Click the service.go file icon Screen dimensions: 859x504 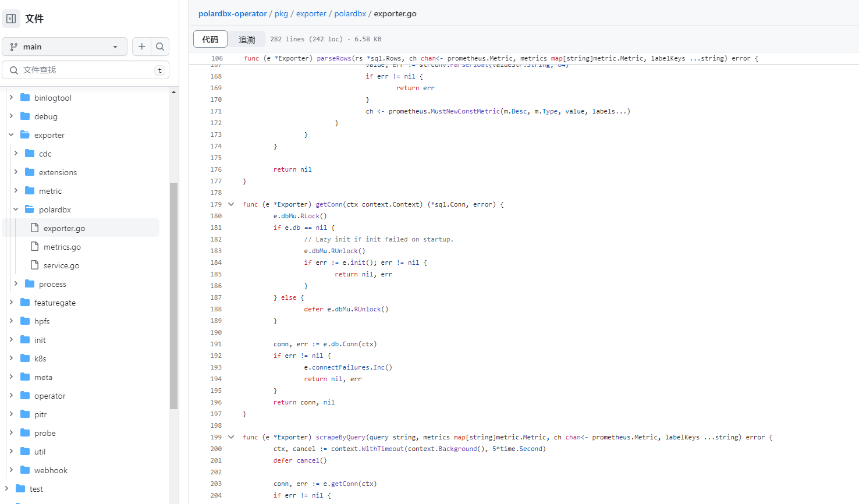[x=34, y=265]
